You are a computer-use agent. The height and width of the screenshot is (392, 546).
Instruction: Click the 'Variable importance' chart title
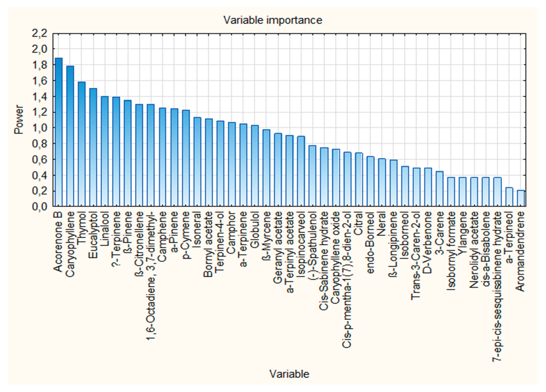click(x=273, y=20)
